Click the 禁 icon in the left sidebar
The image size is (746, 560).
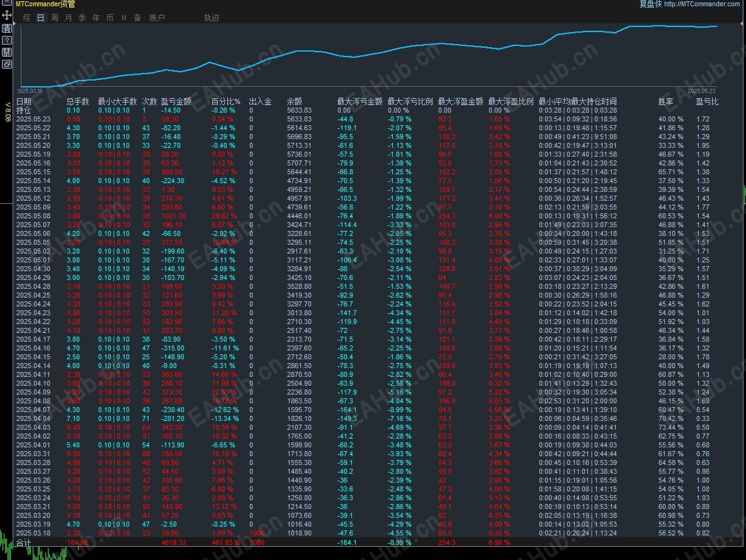pyautogui.click(x=8, y=52)
